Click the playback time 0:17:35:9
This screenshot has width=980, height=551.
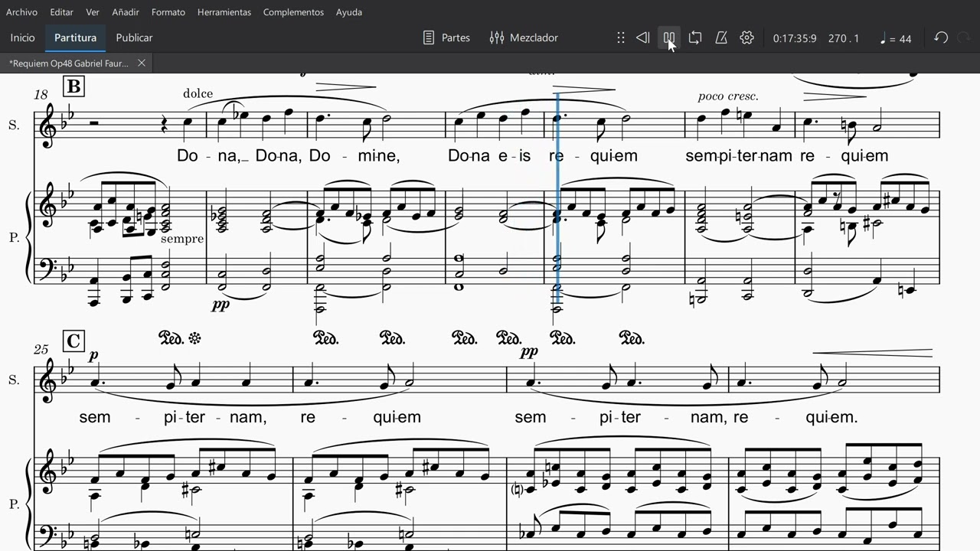tap(795, 38)
